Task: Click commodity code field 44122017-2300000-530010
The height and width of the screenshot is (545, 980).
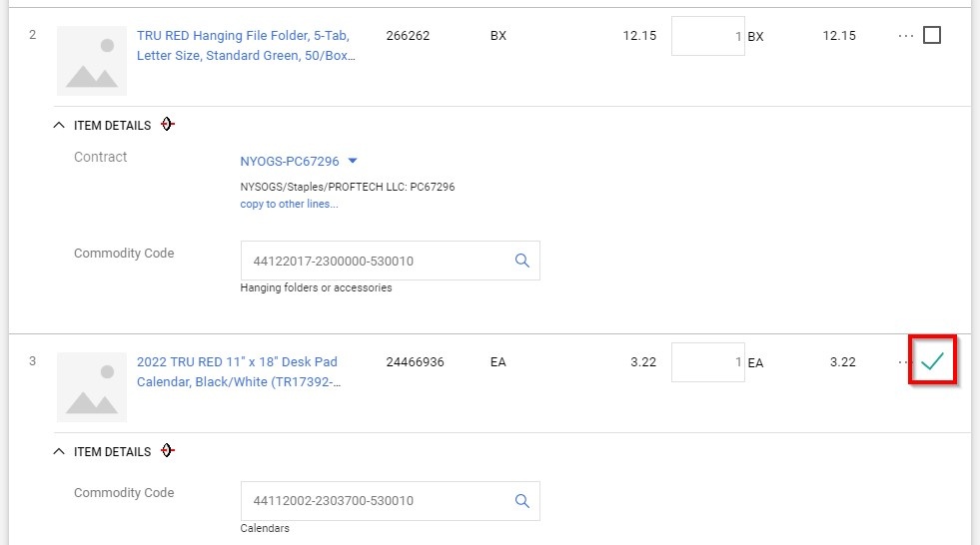Action: pyautogui.click(x=375, y=261)
